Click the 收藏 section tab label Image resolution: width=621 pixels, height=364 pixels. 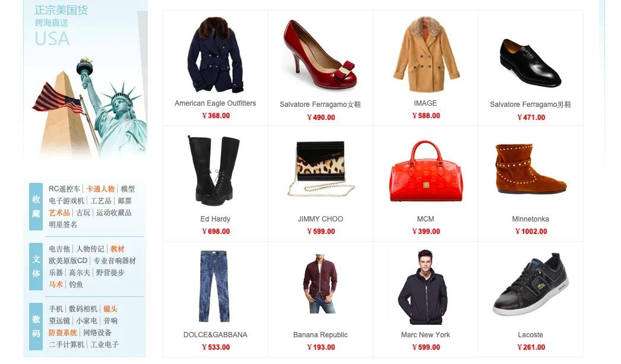point(36,207)
